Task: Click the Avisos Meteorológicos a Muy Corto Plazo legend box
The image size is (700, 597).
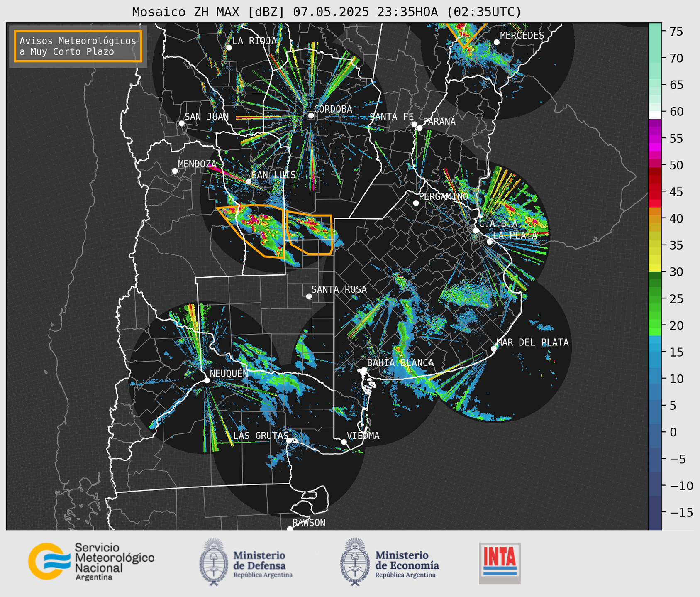Action: pyautogui.click(x=78, y=46)
